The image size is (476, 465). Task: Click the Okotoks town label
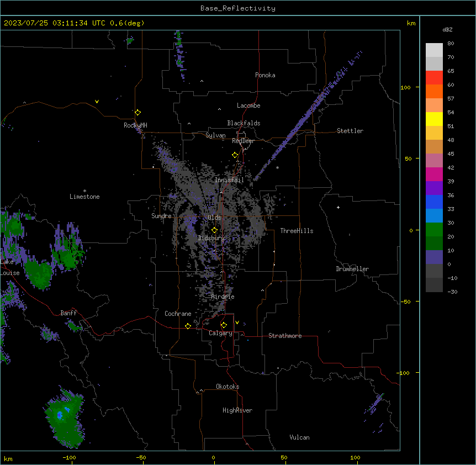(x=228, y=387)
